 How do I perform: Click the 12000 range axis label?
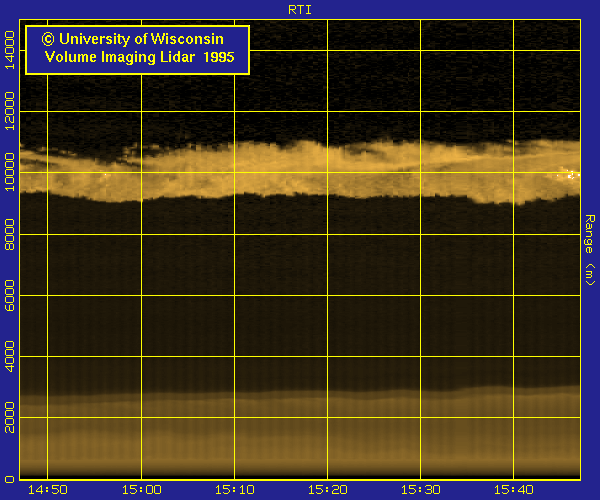9,111
